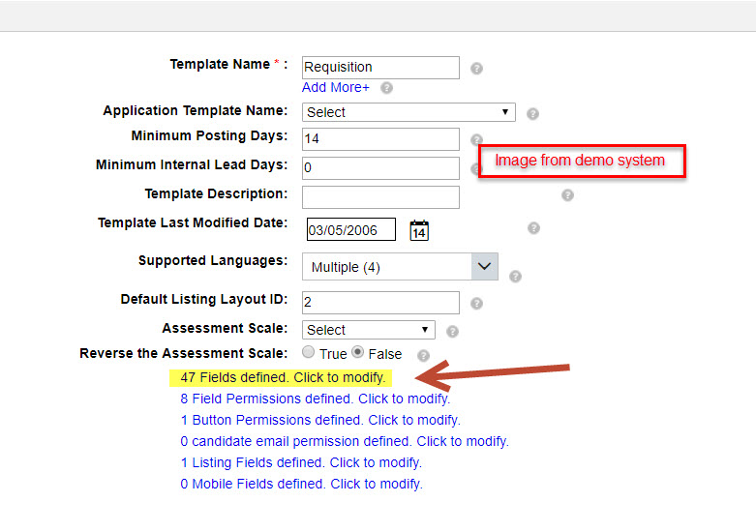Click the Template Description input field
The height and width of the screenshot is (532, 756).
click(x=380, y=197)
